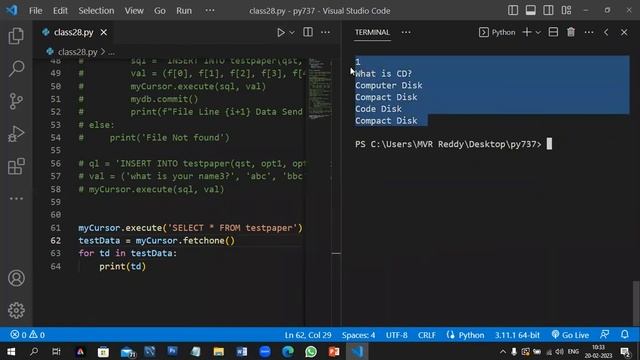The width and height of the screenshot is (640, 360).
Task: Kill terminal with the trash icon
Action: [x=571, y=32]
